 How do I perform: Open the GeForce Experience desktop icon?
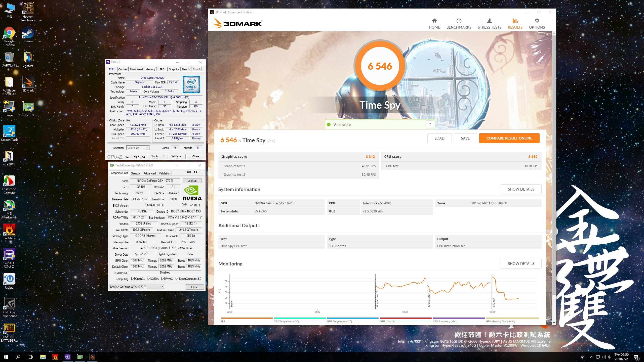(x=9, y=308)
